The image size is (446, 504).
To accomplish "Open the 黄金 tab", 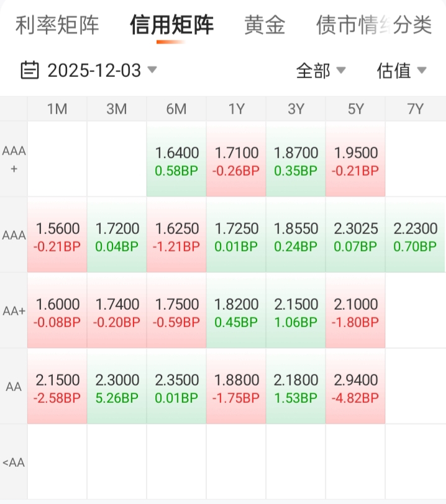I will pyautogui.click(x=265, y=25).
